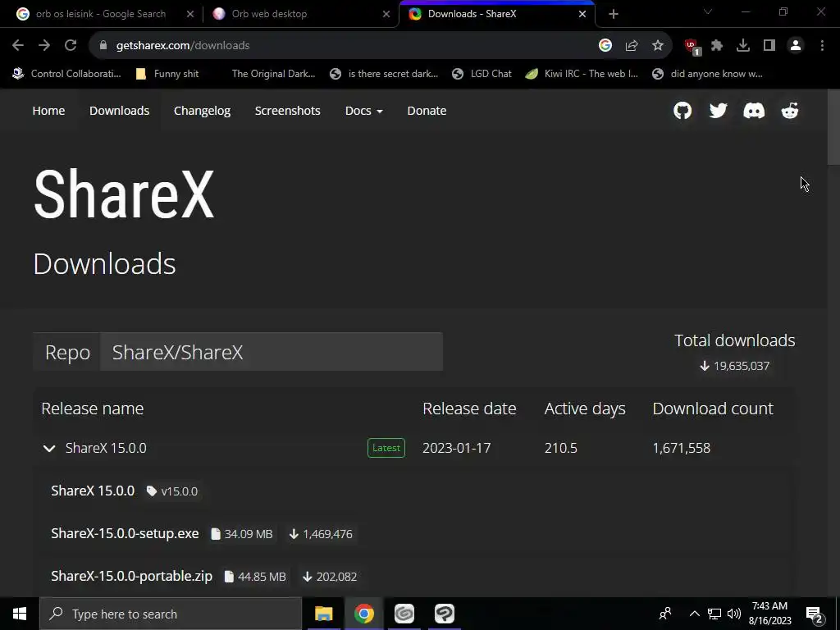Open Chrome tab search dropdown

click(x=708, y=11)
